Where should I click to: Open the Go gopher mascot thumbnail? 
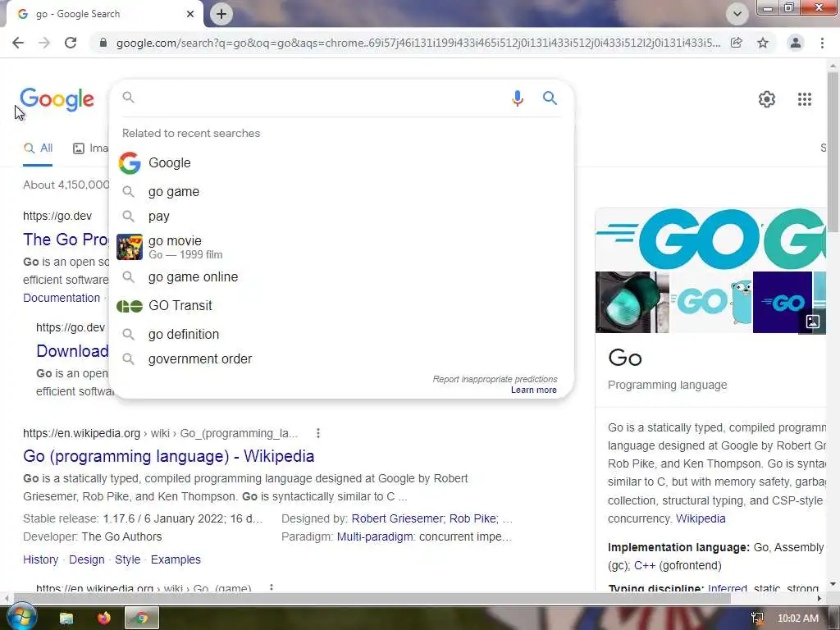tap(711, 302)
